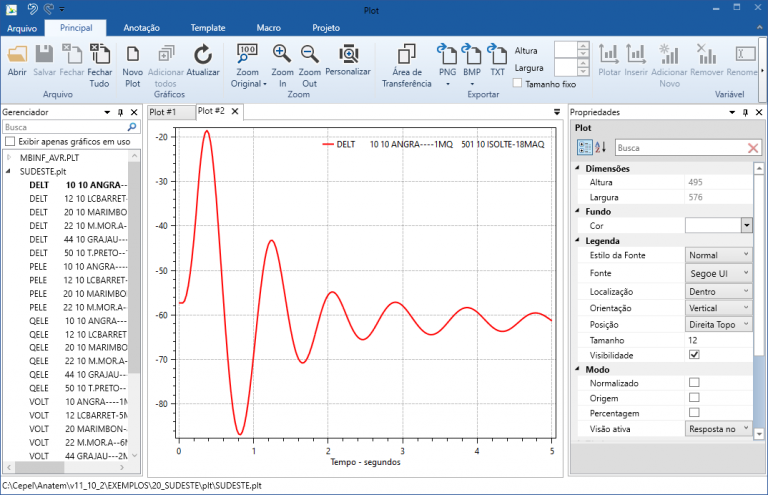
Task: Enable Exibir apenas gráficos em uso
Action: click(x=10, y=142)
